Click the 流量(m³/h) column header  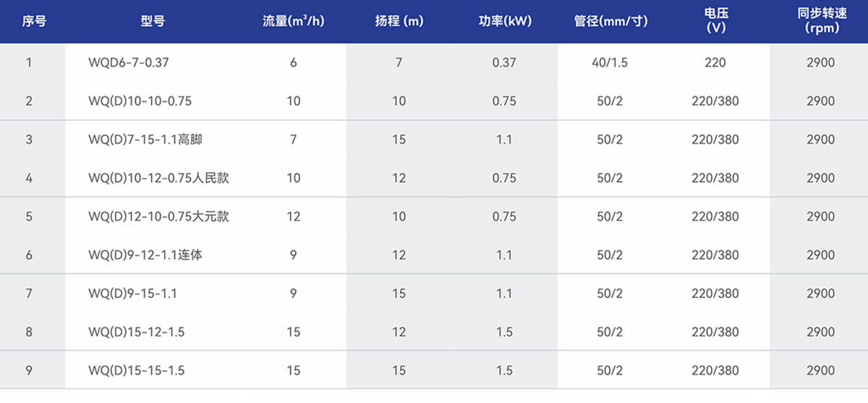point(293,21)
